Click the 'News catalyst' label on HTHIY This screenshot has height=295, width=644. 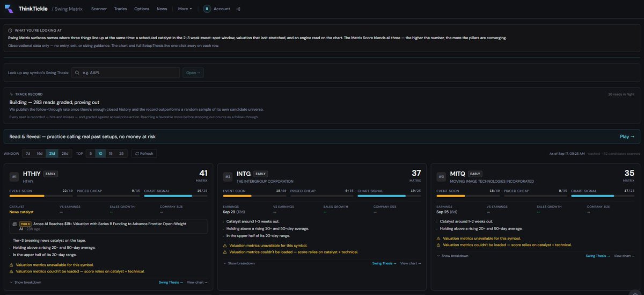point(21,212)
